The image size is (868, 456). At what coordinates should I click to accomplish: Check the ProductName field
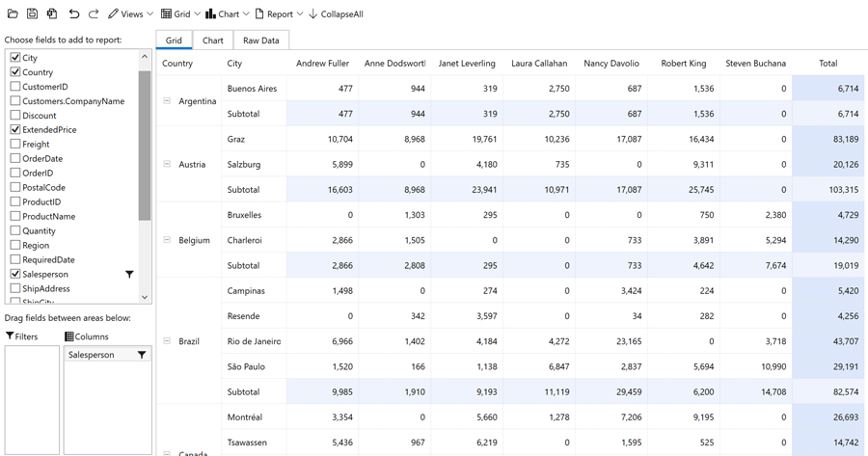[x=15, y=216]
